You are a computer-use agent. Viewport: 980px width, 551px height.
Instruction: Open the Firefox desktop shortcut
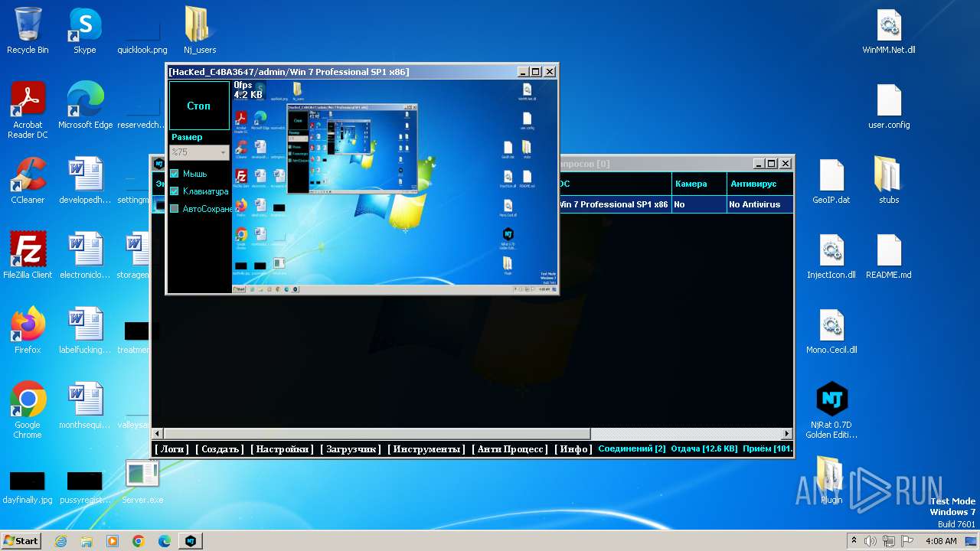[28, 331]
